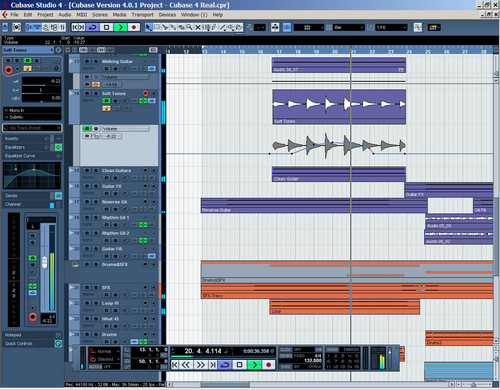
Task: Expand the Reverse Git track automation
Action: pyautogui.click(x=72, y=201)
